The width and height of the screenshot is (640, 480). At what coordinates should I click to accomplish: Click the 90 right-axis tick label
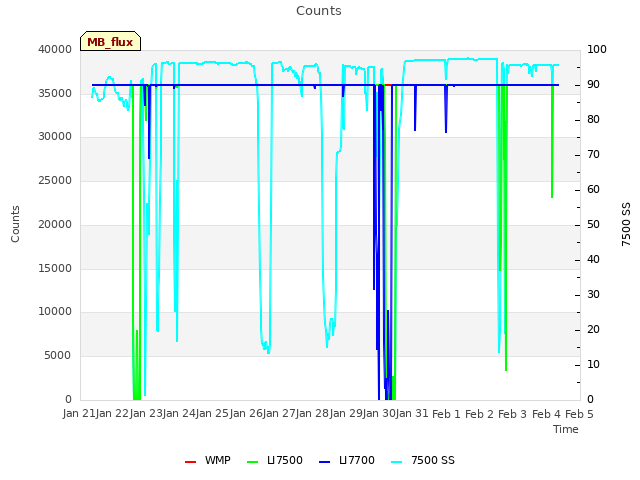[x=593, y=84]
